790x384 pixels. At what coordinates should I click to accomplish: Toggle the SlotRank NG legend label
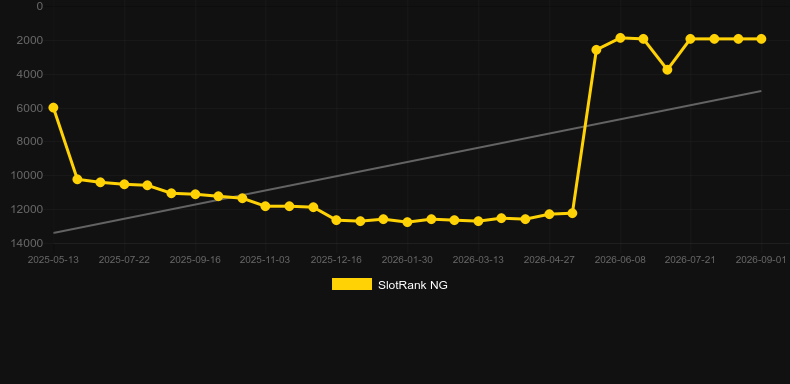pyautogui.click(x=413, y=285)
